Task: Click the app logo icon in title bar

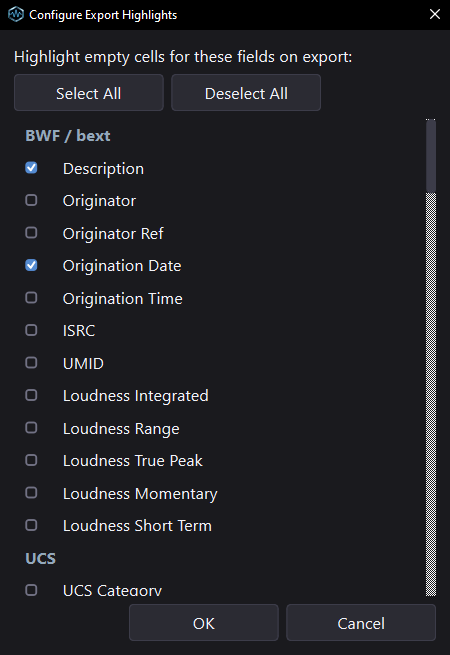Action: click(16, 14)
